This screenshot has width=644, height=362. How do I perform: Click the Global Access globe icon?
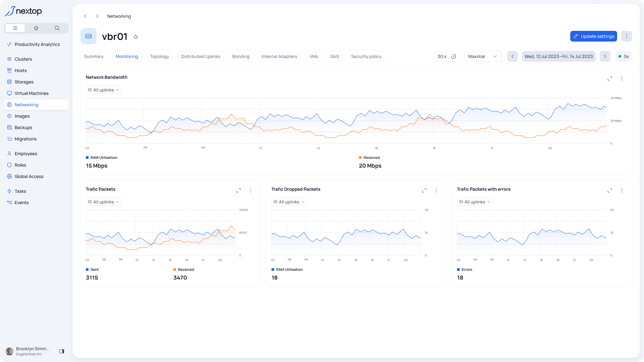[9, 176]
